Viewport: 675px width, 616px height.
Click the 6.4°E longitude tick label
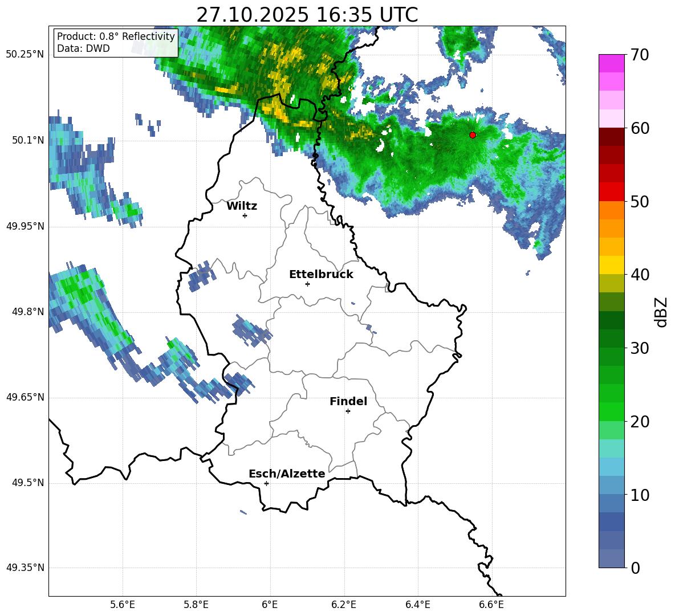417,605
